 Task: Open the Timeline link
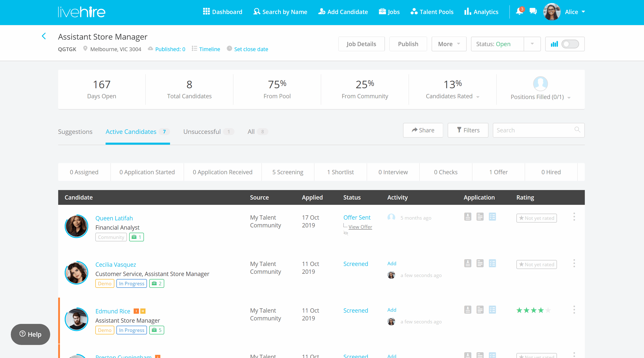(210, 49)
